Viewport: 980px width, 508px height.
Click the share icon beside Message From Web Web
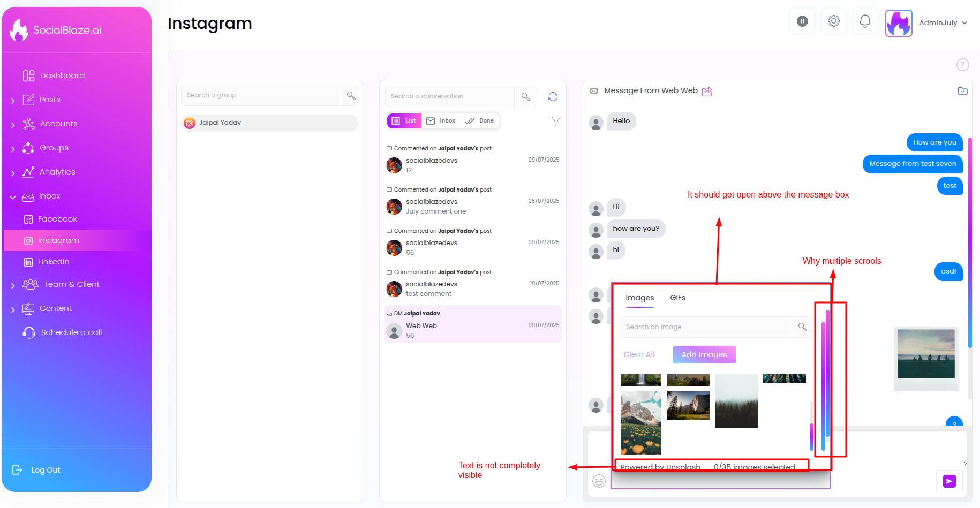tap(707, 91)
